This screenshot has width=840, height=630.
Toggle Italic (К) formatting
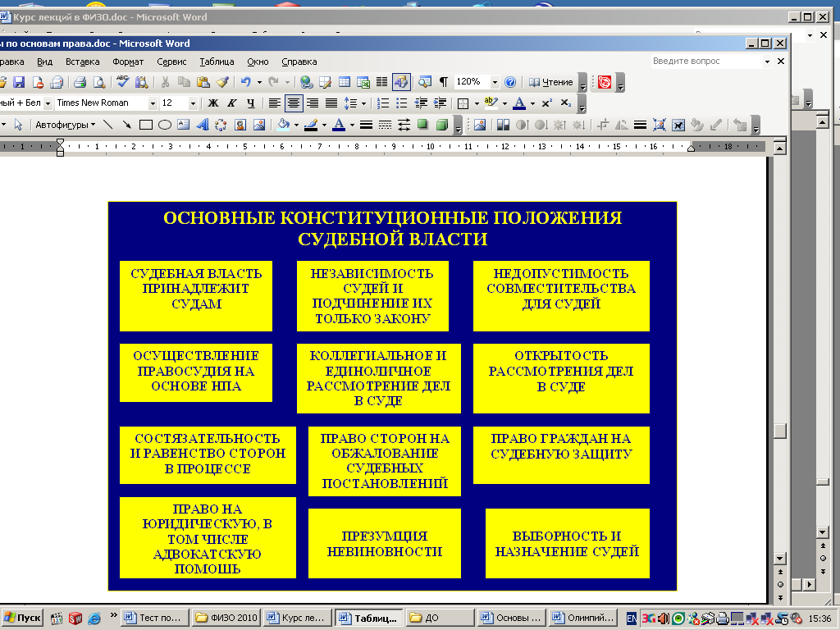coord(232,103)
